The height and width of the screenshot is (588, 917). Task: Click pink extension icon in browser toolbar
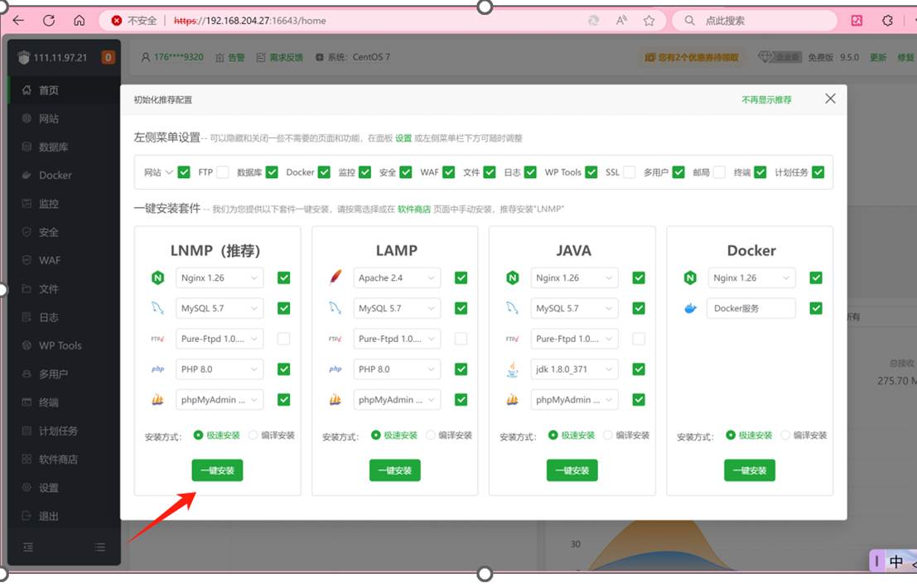(857, 21)
